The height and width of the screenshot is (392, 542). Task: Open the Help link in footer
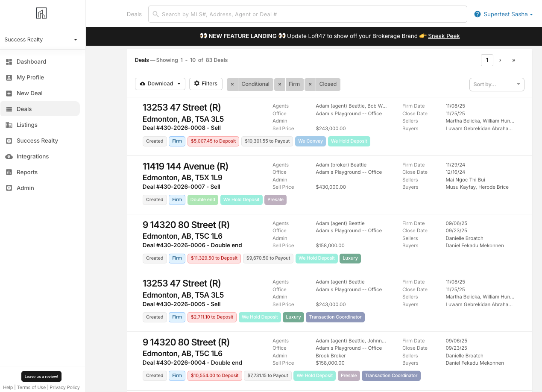point(8,387)
